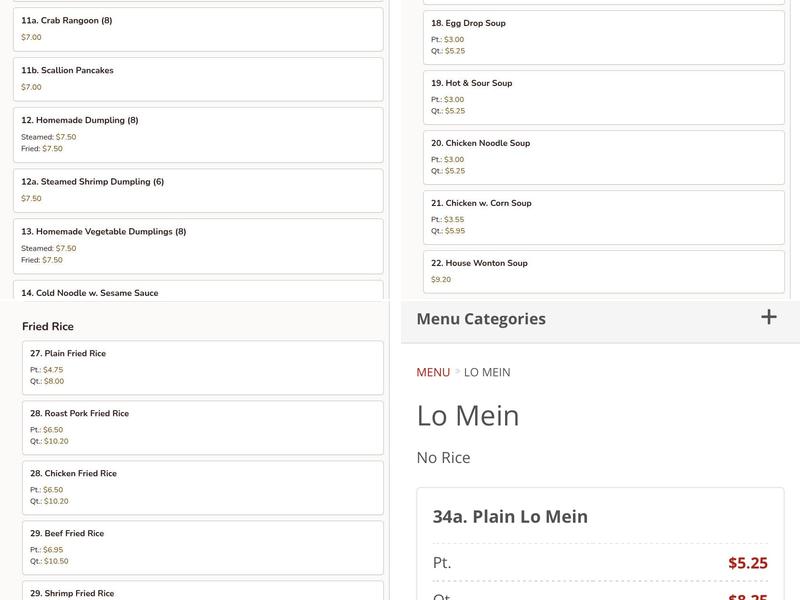Viewport: 800px width, 600px height.
Task: Select Steamed Shrimp Dumpling (6)
Action: click(202, 190)
